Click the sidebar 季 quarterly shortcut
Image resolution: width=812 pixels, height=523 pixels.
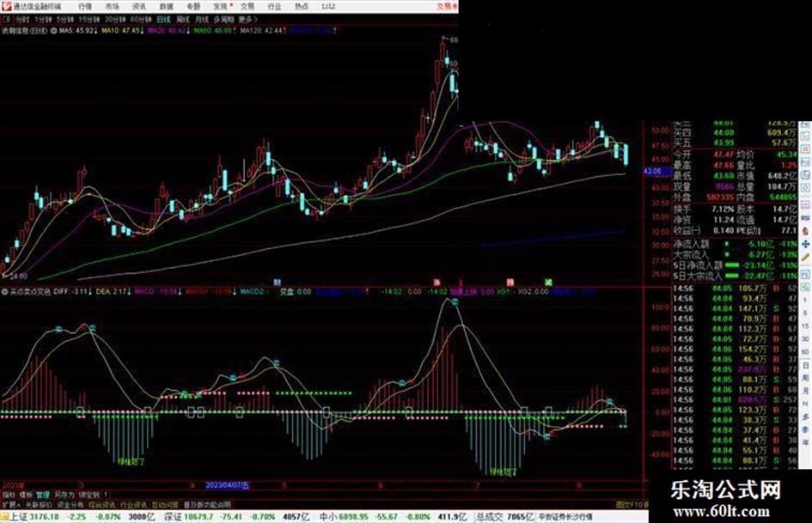805,429
